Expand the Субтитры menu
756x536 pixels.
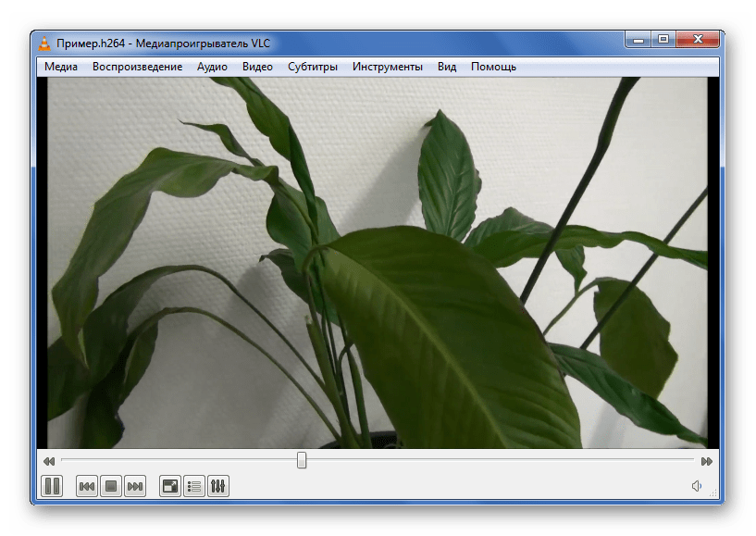(x=312, y=67)
